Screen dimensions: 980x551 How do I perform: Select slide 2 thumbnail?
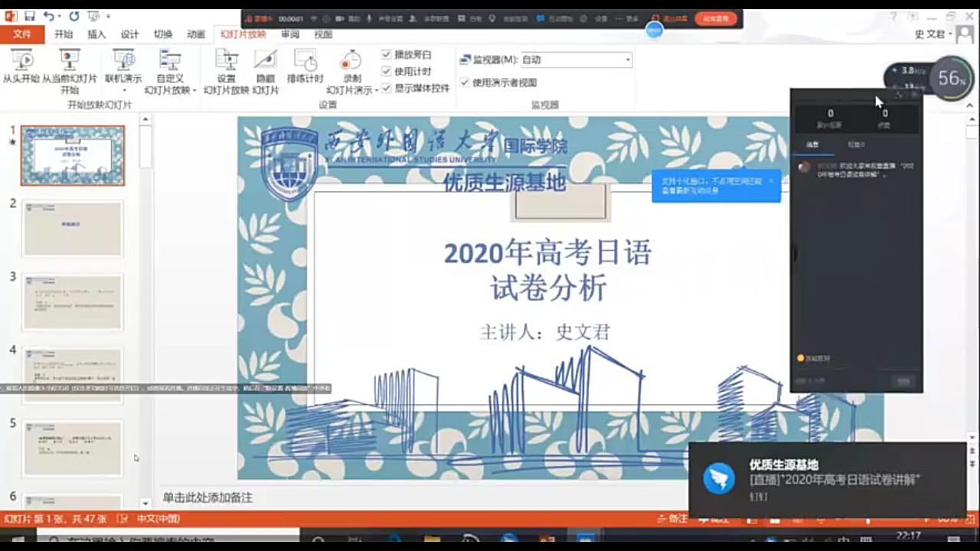pyautogui.click(x=73, y=229)
